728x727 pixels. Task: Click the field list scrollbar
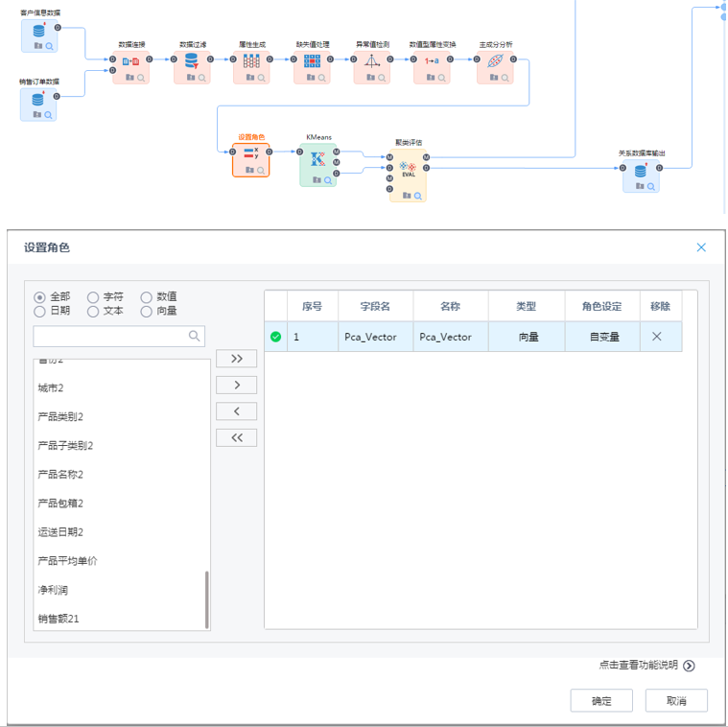point(206,599)
